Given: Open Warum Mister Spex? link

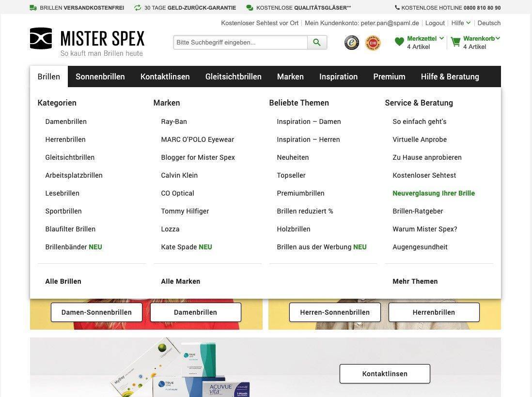Looking at the screenshot, I should pos(425,229).
